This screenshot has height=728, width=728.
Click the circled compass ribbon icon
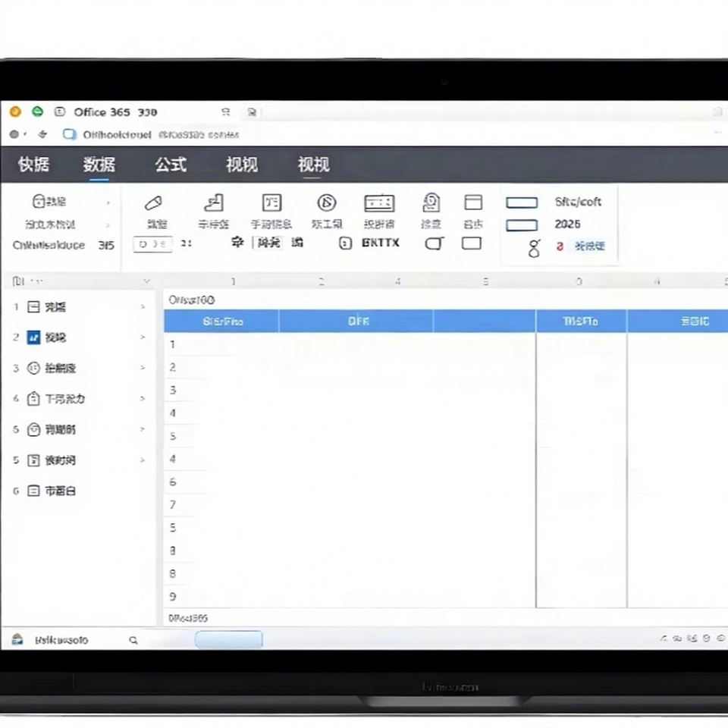point(327,203)
